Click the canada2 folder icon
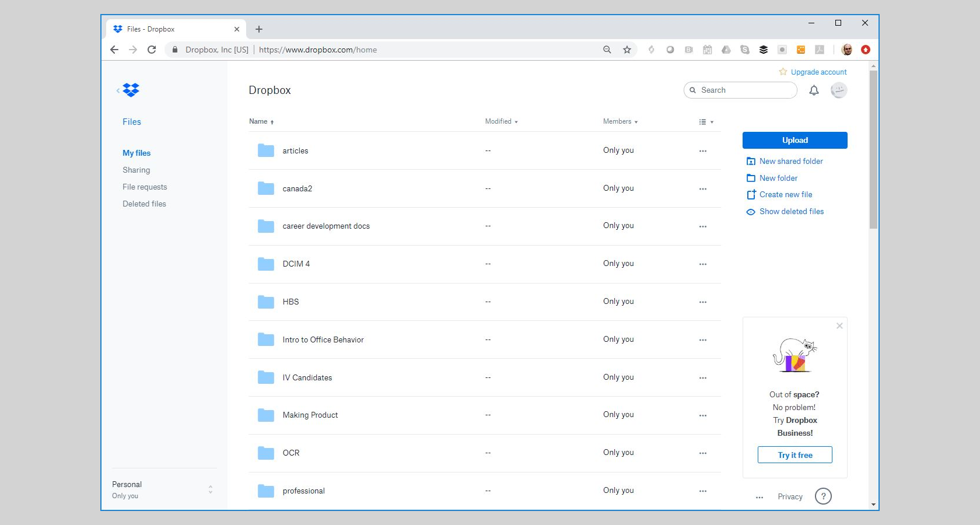 click(266, 188)
